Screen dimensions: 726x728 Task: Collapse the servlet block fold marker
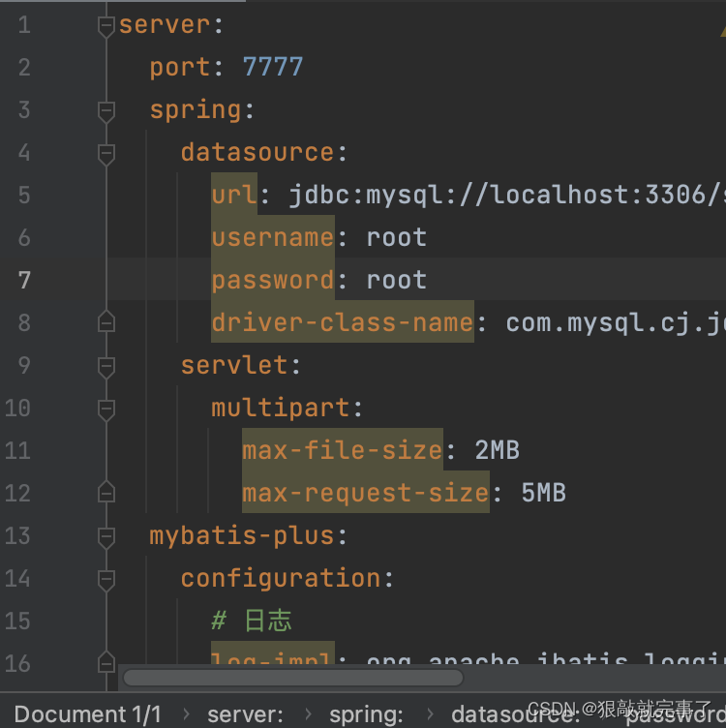click(106, 368)
